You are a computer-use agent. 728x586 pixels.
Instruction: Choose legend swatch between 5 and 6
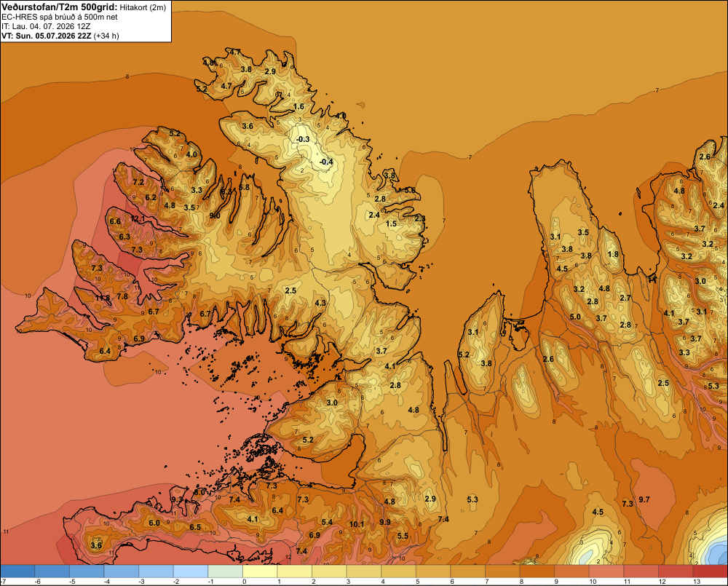(433, 571)
